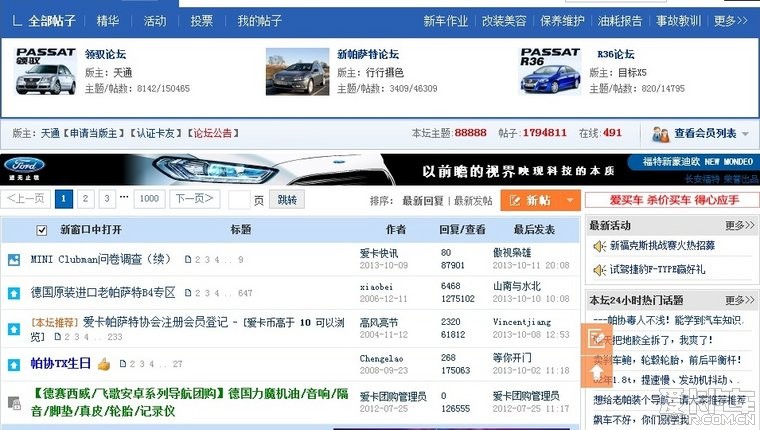This screenshot has width=760, height=430.
Task: Open 保养维护 category
Action: click(x=562, y=21)
